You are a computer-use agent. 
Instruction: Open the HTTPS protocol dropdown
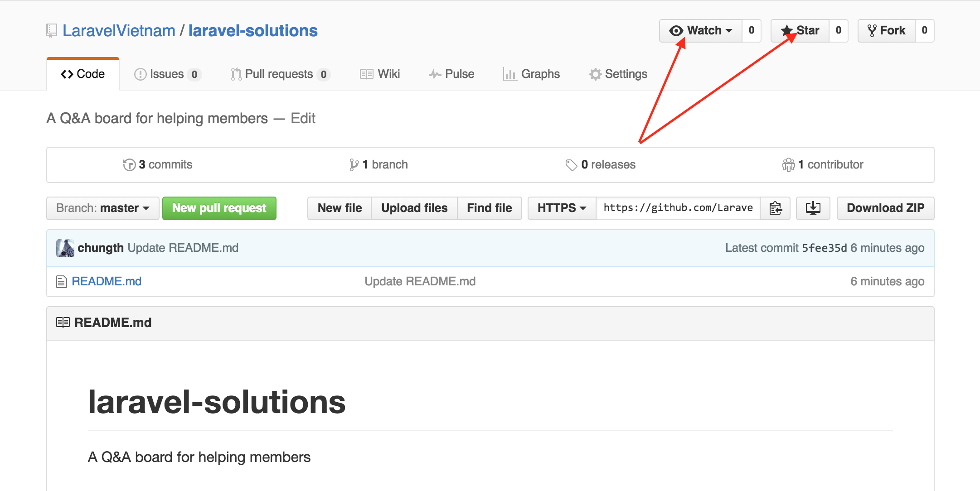coord(562,208)
